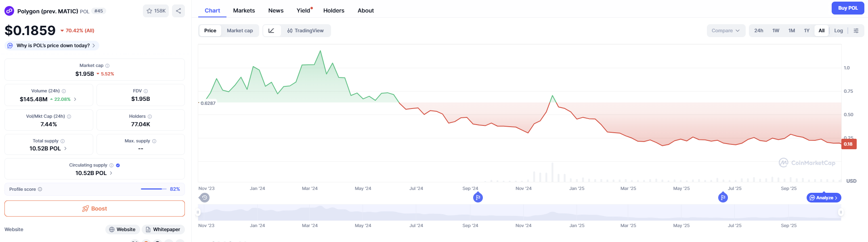Switch to the Holders tab

coord(334,10)
